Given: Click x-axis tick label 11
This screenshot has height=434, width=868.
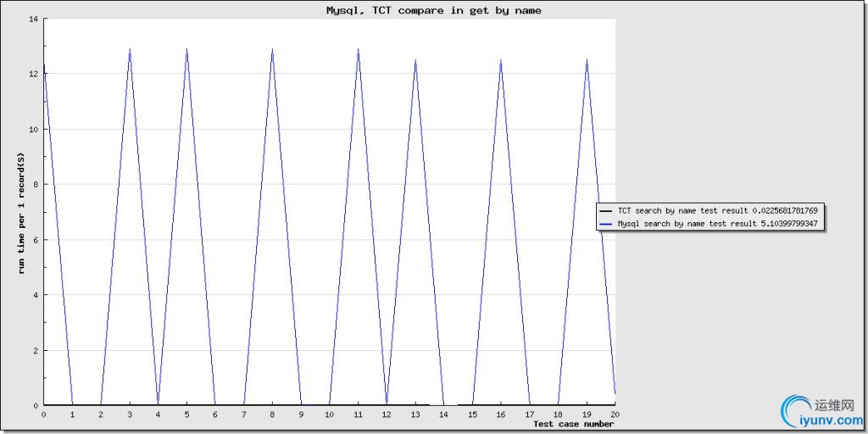Looking at the screenshot, I should (x=359, y=414).
